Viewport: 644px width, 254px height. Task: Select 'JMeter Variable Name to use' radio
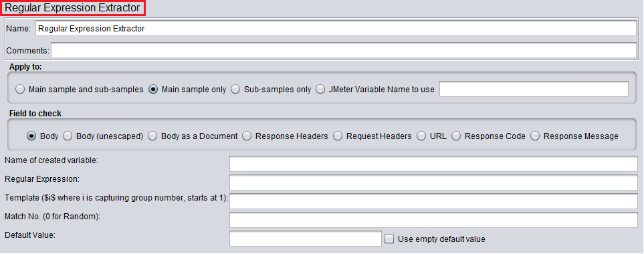point(320,89)
